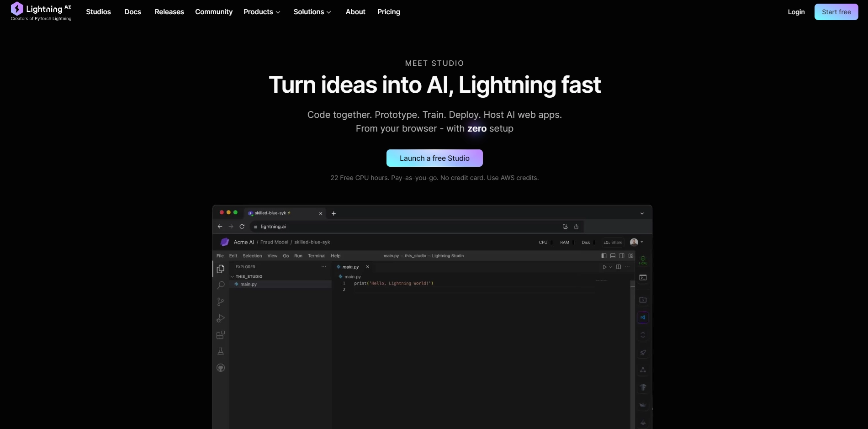Screen dimensions: 868x429
Task: Open the Studios page
Action: [98, 12]
